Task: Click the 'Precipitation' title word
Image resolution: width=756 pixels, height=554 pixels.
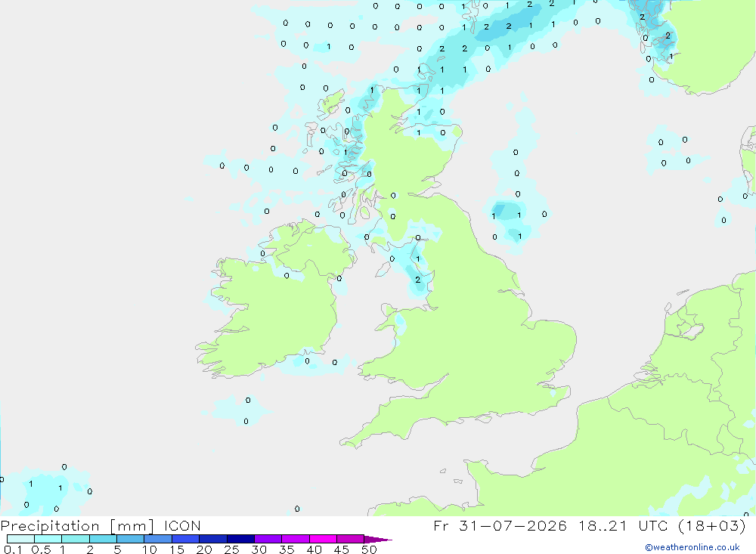Action: click(x=50, y=526)
